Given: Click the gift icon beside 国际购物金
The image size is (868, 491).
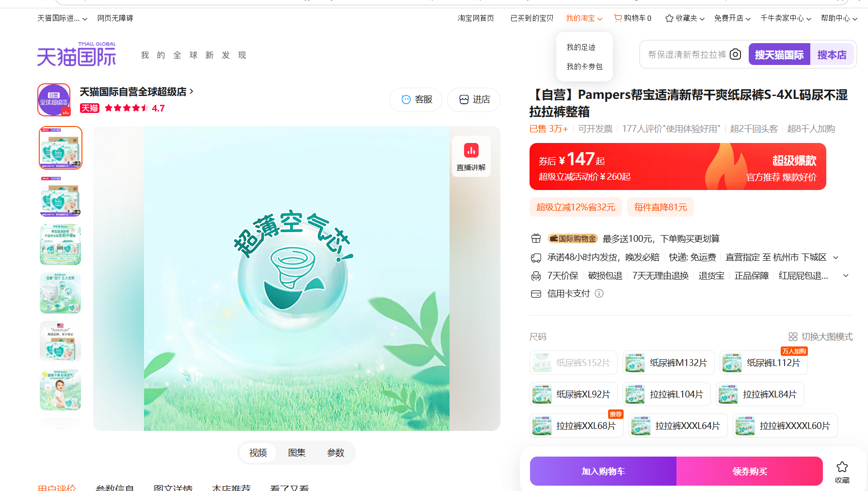Looking at the screenshot, I should pos(536,238).
